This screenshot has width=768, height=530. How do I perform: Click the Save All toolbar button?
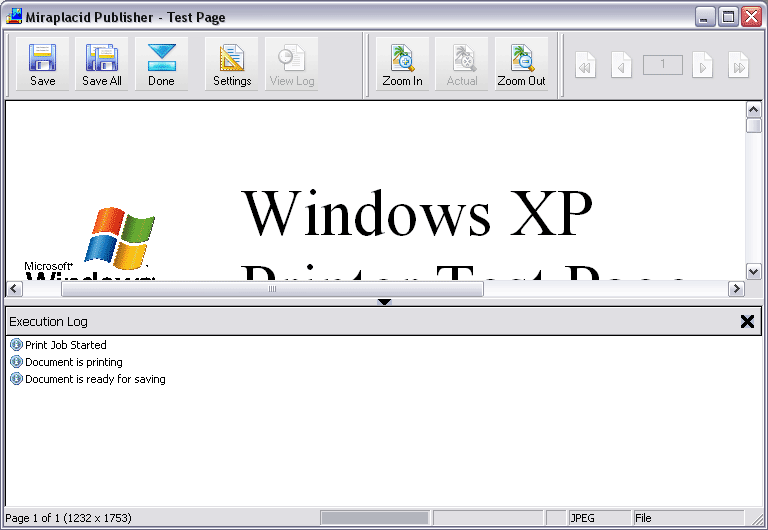coord(102,64)
